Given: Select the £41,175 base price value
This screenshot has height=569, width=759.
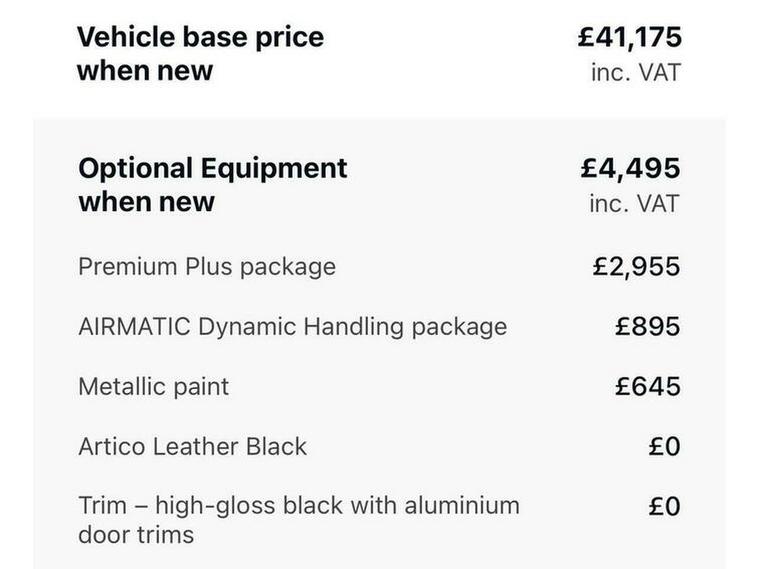Looking at the screenshot, I should [630, 38].
